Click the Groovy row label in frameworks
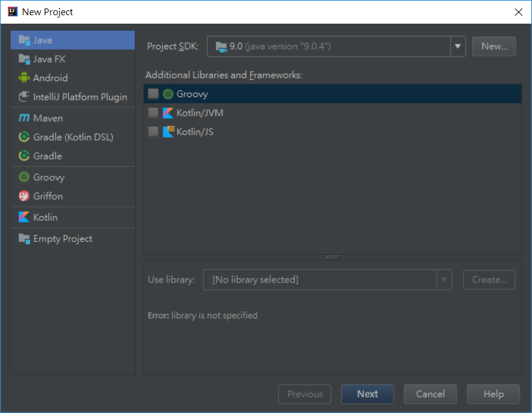532x413 pixels. pyautogui.click(x=192, y=94)
